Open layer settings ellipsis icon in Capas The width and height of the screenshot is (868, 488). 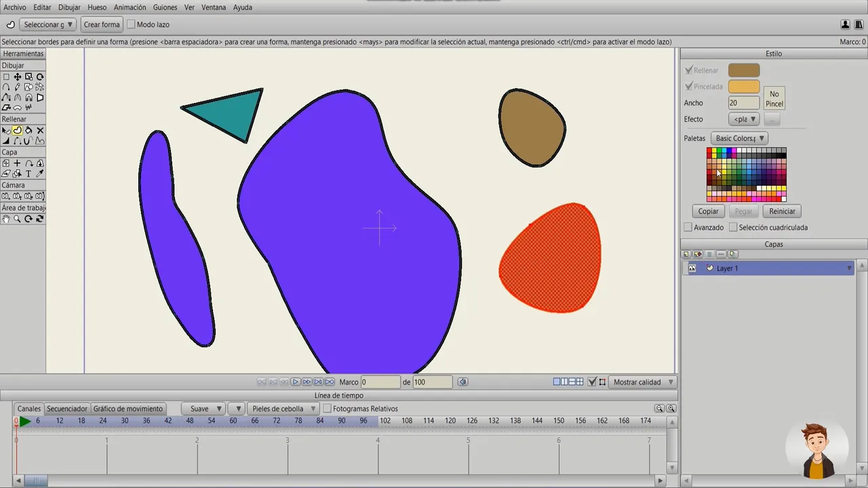point(721,254)
